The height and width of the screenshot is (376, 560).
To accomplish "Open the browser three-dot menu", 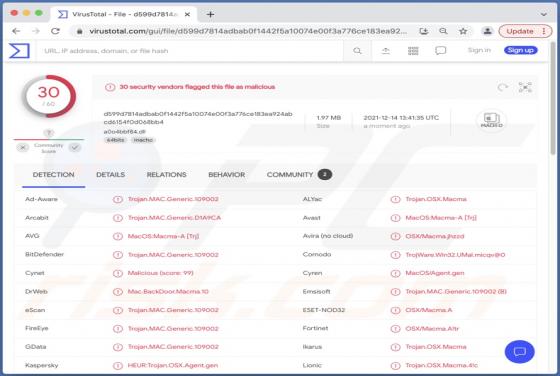I will point(544,31).
